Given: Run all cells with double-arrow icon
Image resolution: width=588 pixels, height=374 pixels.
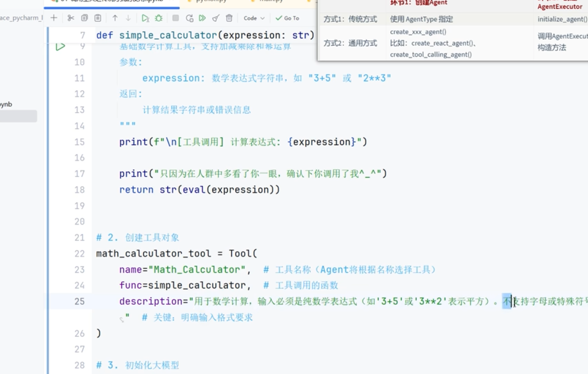Looking at the screenshot, I should [x=202, y=18].
